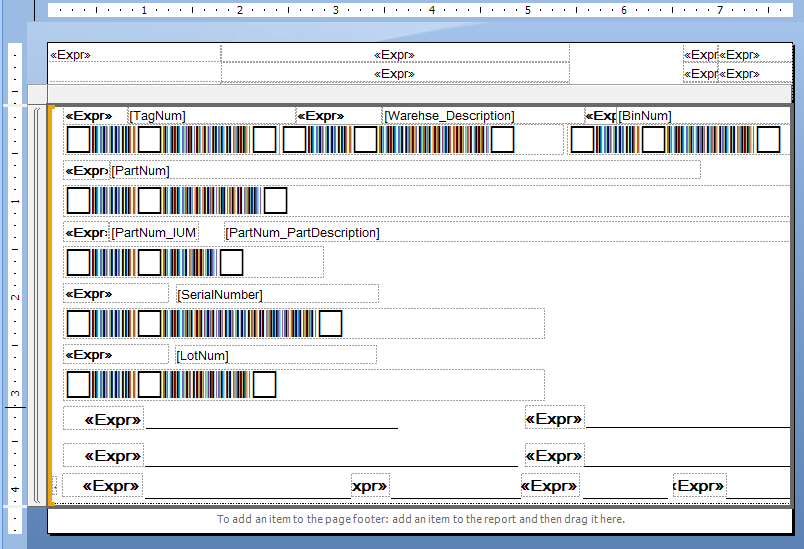The image size is (804, 549).
Task: Select the [PartNum_PartDescription] field textbox
Action: click(x=507, y=233)
